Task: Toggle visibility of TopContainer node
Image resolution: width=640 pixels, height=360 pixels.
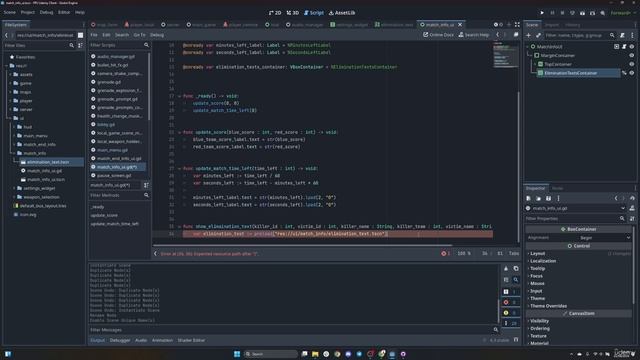Action: tap(632, 64)
